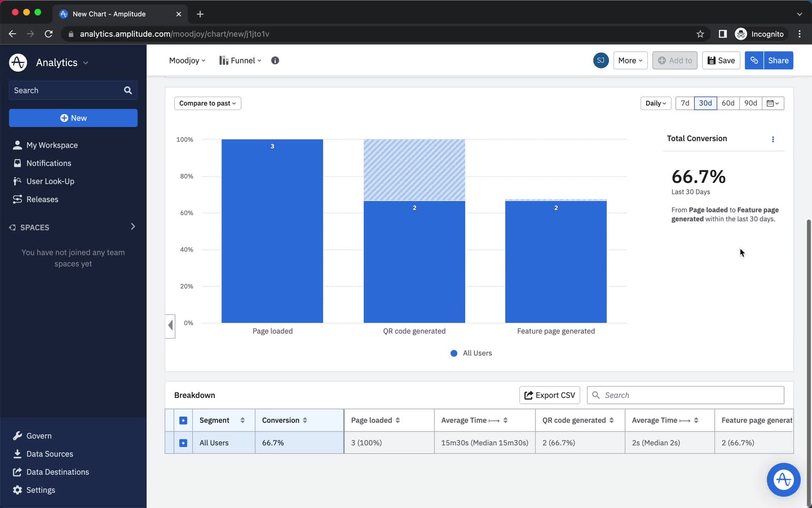Toggle the blue segment indicator for All Users

coord(183,442)
